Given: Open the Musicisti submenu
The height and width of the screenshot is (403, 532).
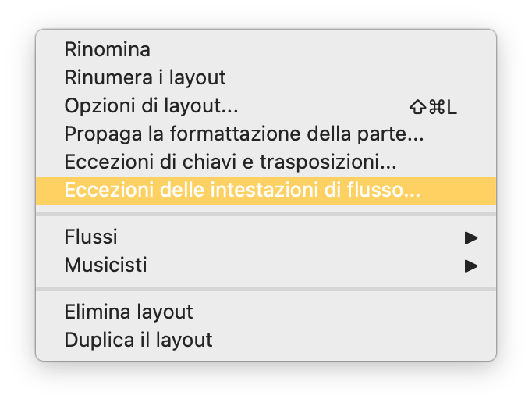Looking at the screenshot, I should (105, 265).
